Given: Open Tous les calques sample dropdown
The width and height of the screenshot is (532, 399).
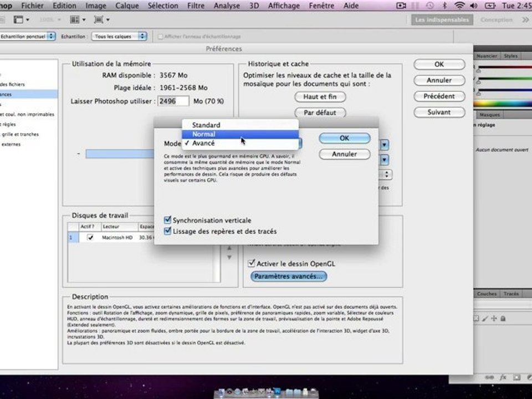Looking at the screenshot, I should pyautogui.click(x=119, y=37).
